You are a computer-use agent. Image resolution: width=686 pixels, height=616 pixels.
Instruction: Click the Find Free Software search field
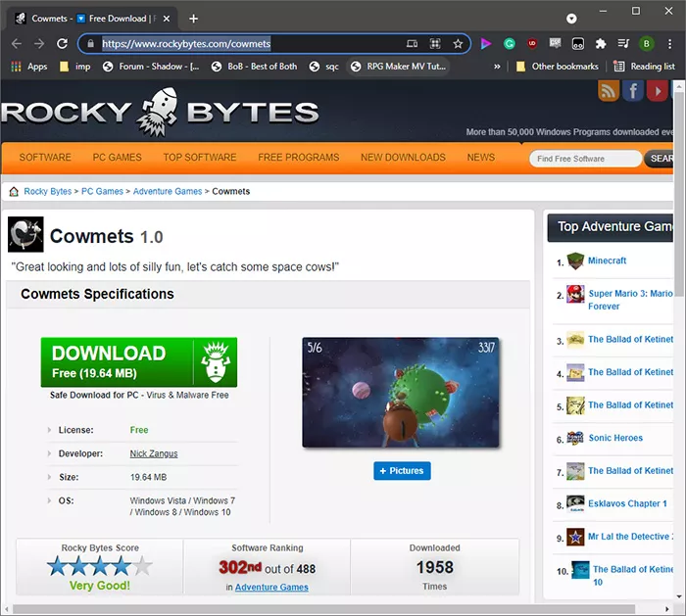tap(585, 159)
